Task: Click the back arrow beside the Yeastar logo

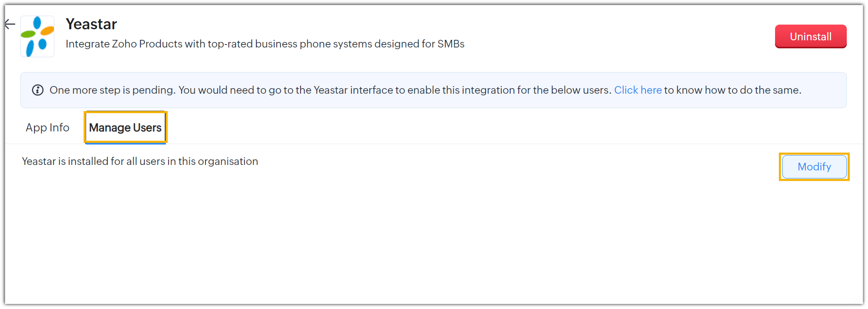Action: [10, 25]
